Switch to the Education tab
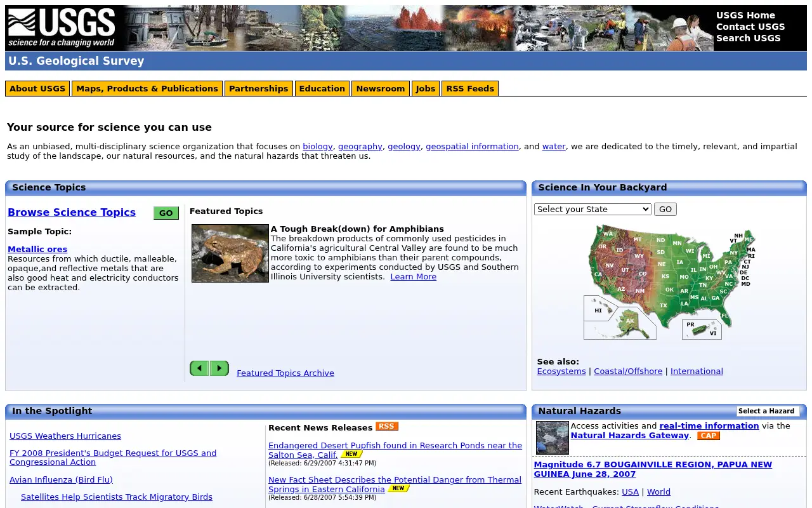Screen dimensions: 812x508 coord(322,88)
